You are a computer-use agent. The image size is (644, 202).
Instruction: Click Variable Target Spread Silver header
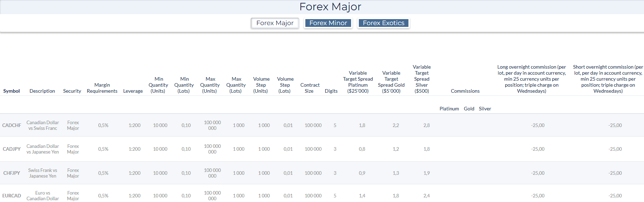pos(422,79)
